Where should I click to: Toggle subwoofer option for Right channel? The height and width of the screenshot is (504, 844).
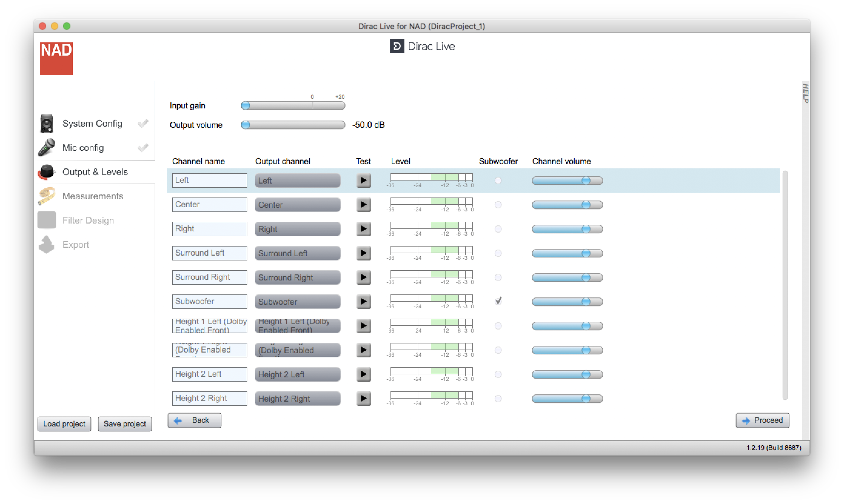tap(498, 229)
